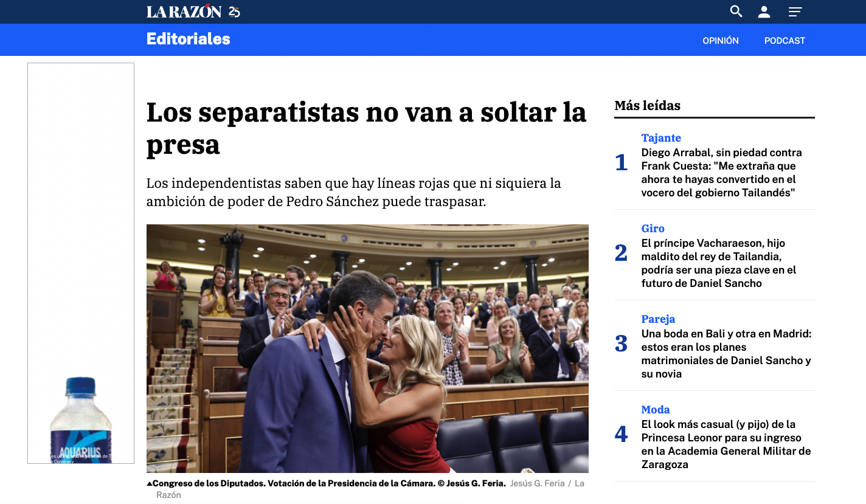Screen dimensions: 866x504
Task: Open the search magnifier icon
Action: click(x=736, y=12)
